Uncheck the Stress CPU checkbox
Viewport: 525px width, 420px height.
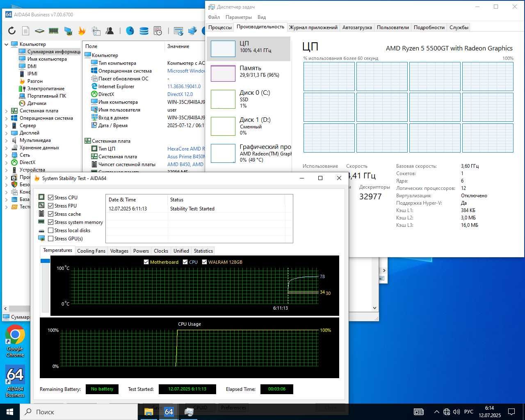coord(51,198)
